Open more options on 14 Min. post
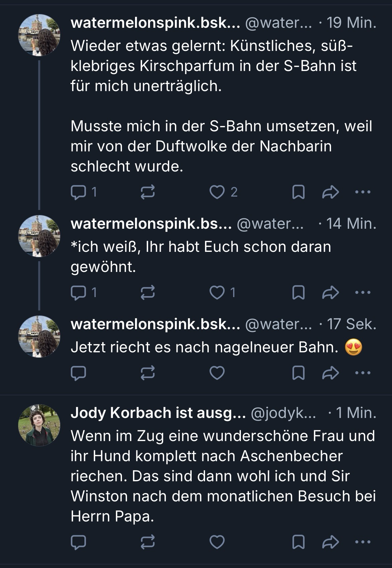Image resolution: width=392 pixels, height=568 pixels. (x=363, y=293)
